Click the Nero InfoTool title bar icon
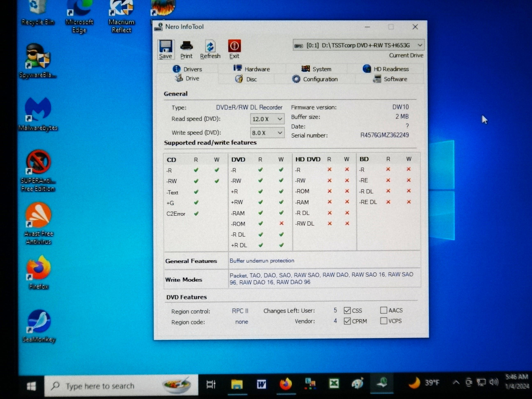The image size is (532, 399). coord(158,27)
